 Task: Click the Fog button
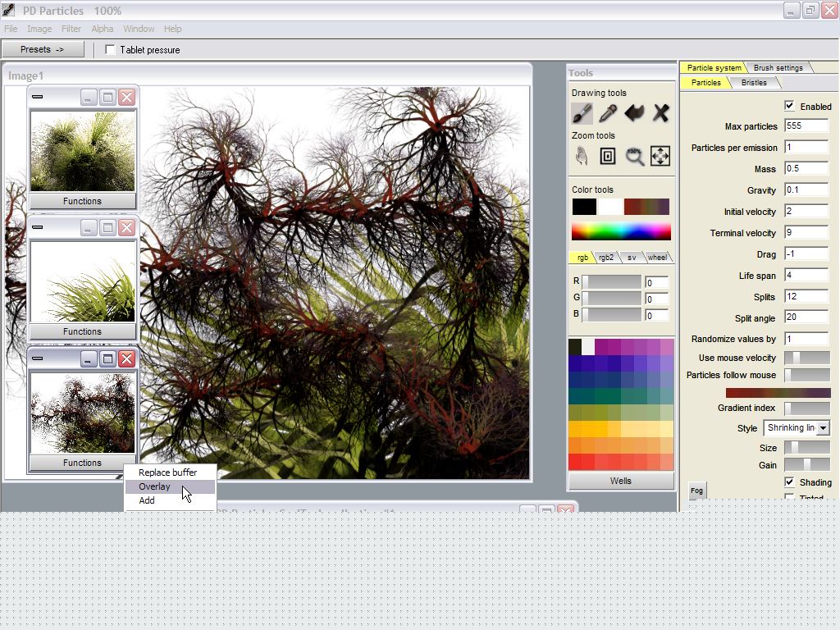[696, 491]
